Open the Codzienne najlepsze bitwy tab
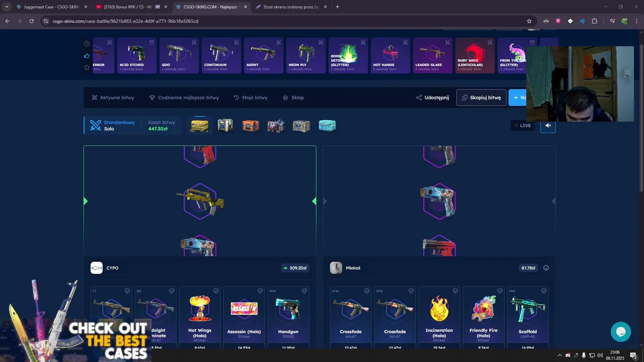 pos(184,98)
